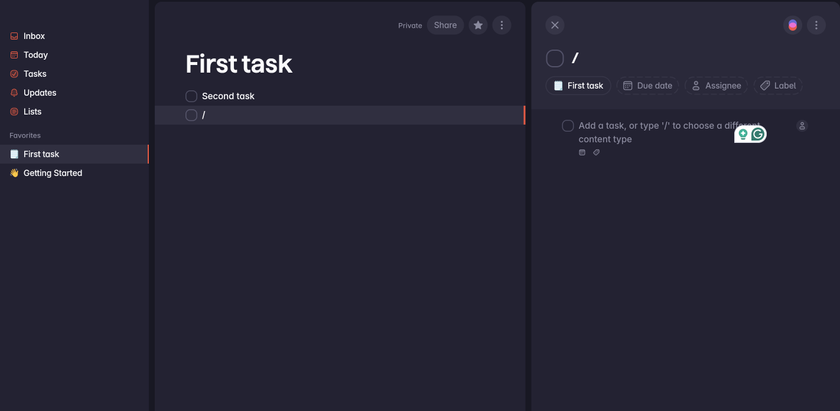Click the Tasks icon in the sidebar
Screen dimensions: 840x411
[x=14, y=74]
